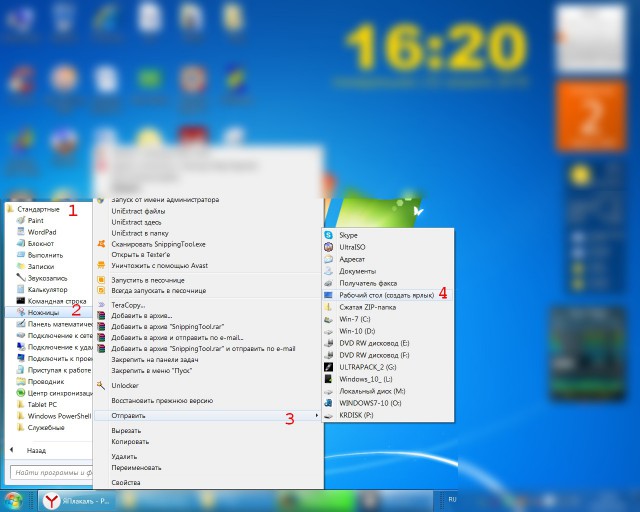This screenshot has height=512, width=640.
Task: Click the Windows Start button
Action: click(x=13, y=500)
